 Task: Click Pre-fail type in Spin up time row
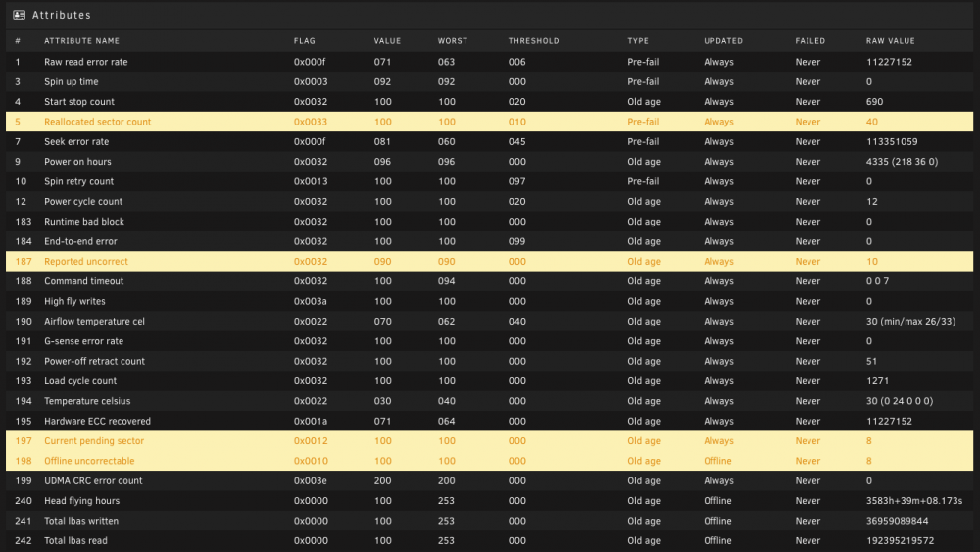(x=643, y=82)
